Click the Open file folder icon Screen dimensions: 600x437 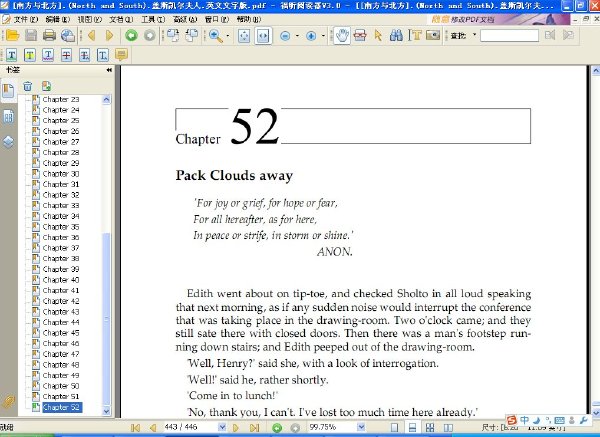tap(13, 36)
